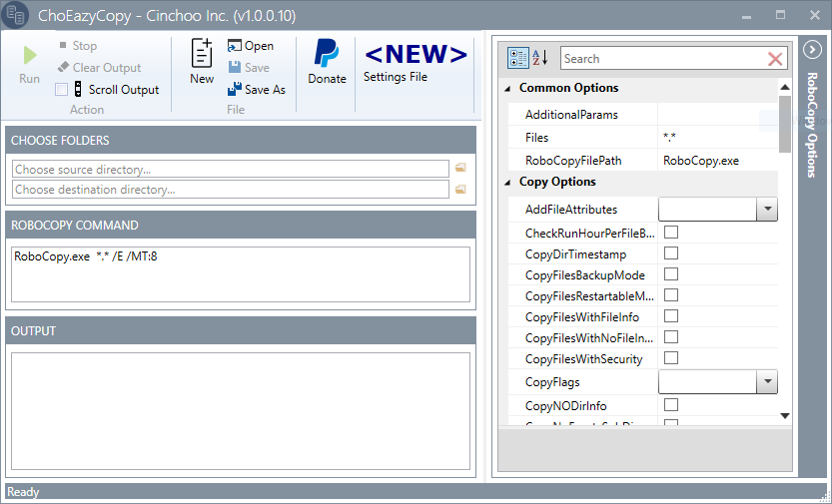This screenshot has width=832, height=504.
Task: Clear Output using the eraser icon
Action: pyautogui.click(x=63, y=67)
